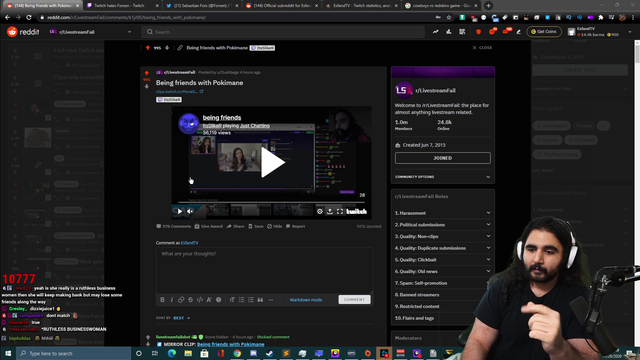This screenshot has height=360, width=640.
Task: Click the Twitch logo on the player
Action: tap(356, 211)
